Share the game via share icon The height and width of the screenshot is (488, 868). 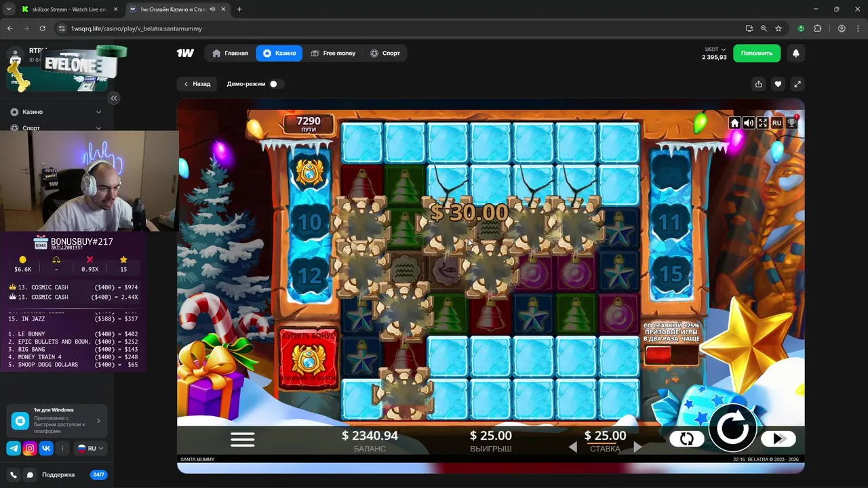[x=758, y=84]
